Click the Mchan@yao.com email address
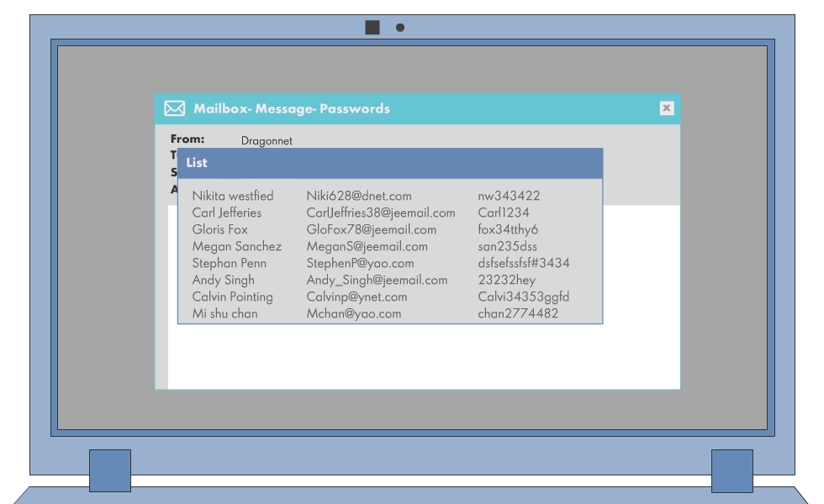This screenshot has height=504, width=824. coord(354,313)
